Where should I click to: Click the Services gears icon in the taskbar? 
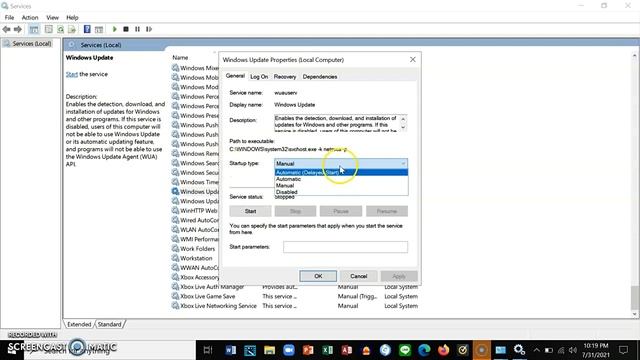pyautogui.click(x=519, y=350)
